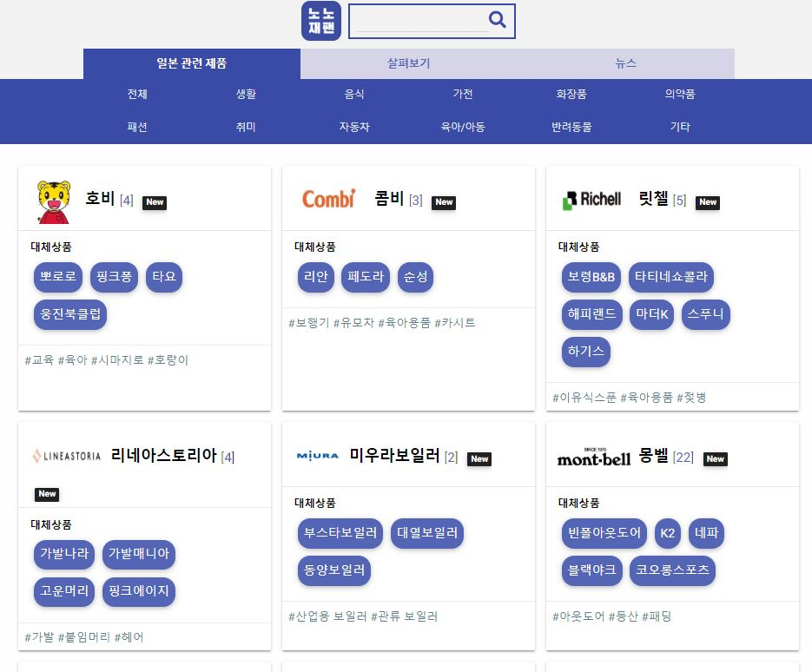The height and width of the screenshot is (672, 812).
Task: Click the 보령B&B alternative chip
Action: pos(591,276)
